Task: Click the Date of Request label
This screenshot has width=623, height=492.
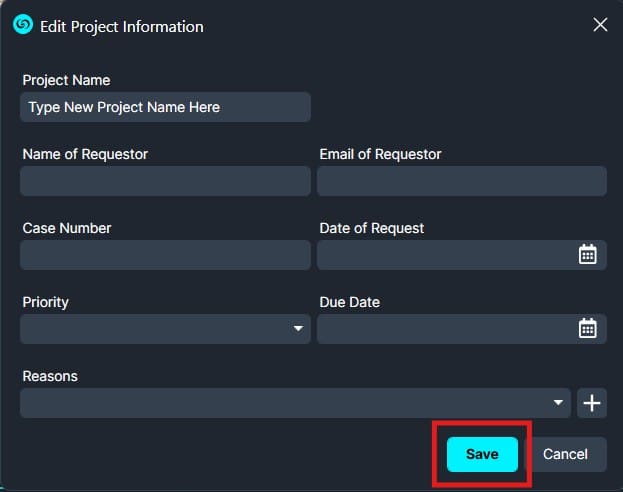Action: 371,228
